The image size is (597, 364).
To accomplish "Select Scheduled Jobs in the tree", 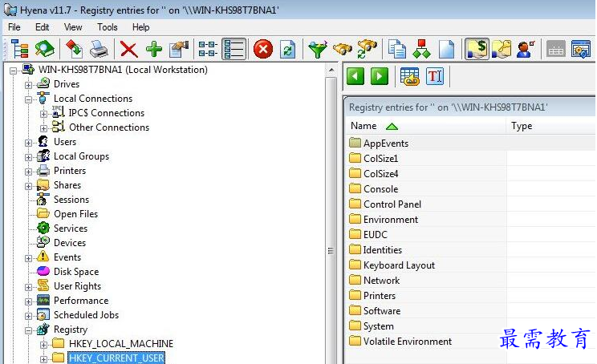I will [x=86, y=315].
